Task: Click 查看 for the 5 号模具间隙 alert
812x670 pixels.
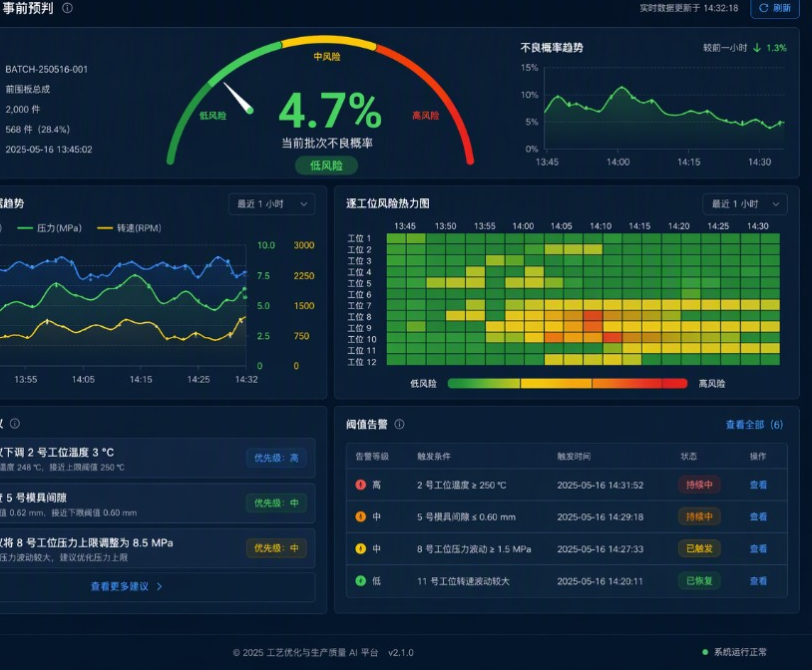Action: pyautogui.click(x=758, y=516)
